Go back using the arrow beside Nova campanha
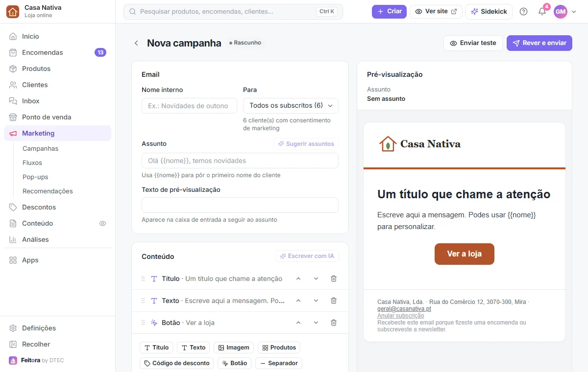The width and height of the screenshot is (588, 372). [136, 43]
